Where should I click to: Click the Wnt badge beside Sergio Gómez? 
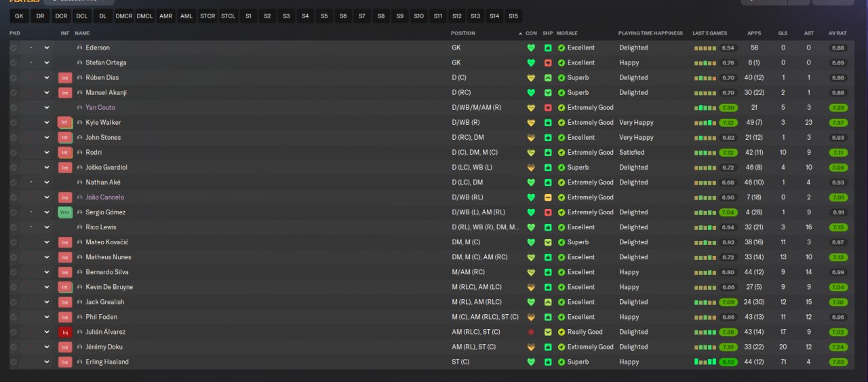coord(65,212)
